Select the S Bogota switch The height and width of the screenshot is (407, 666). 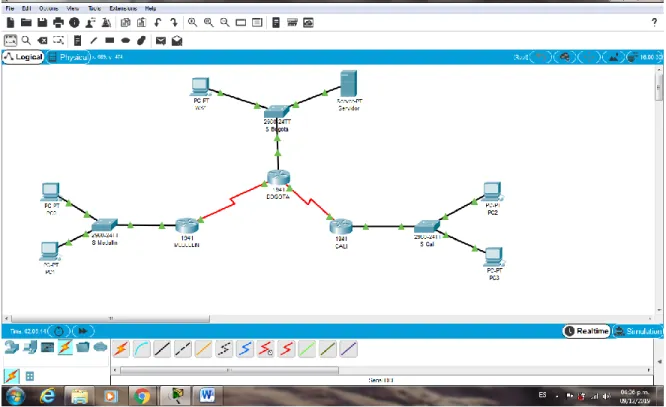click(277, 112)
